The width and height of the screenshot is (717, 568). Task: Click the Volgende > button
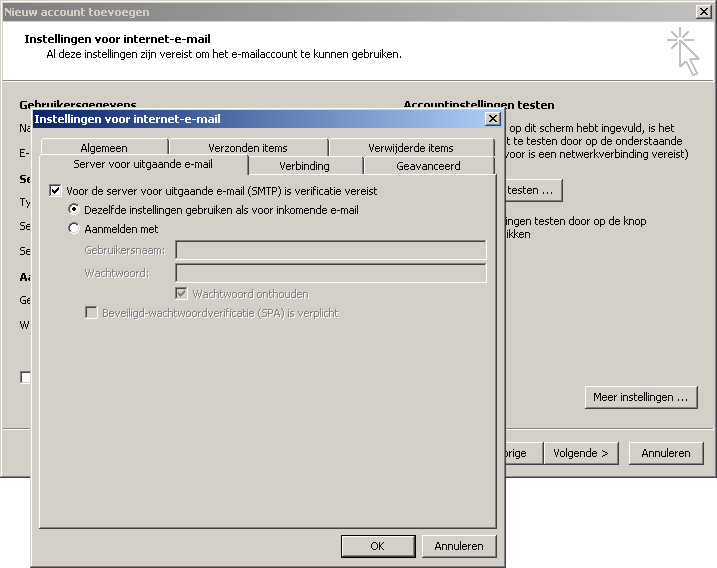tap(582, 453)
